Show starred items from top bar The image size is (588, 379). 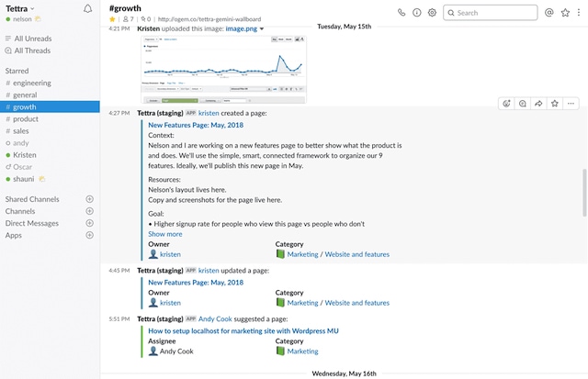565,13
